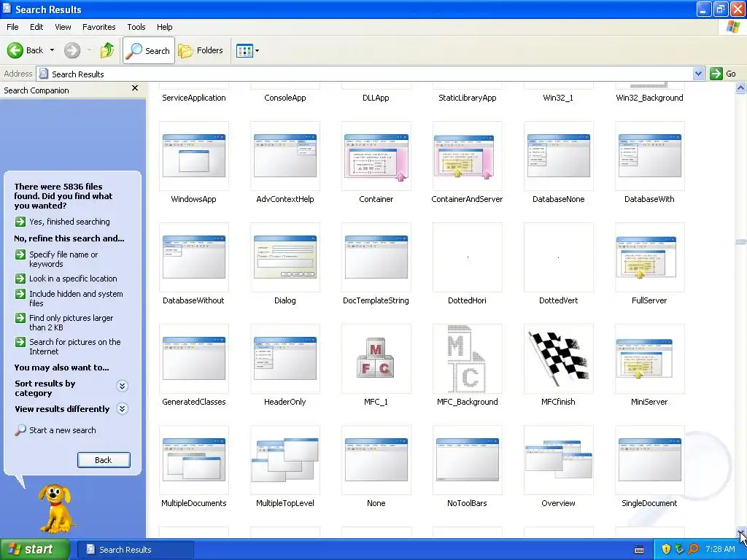The image size is (747, 560).
Task: Select the NoToolBars thumbnail
Action: 467,460
